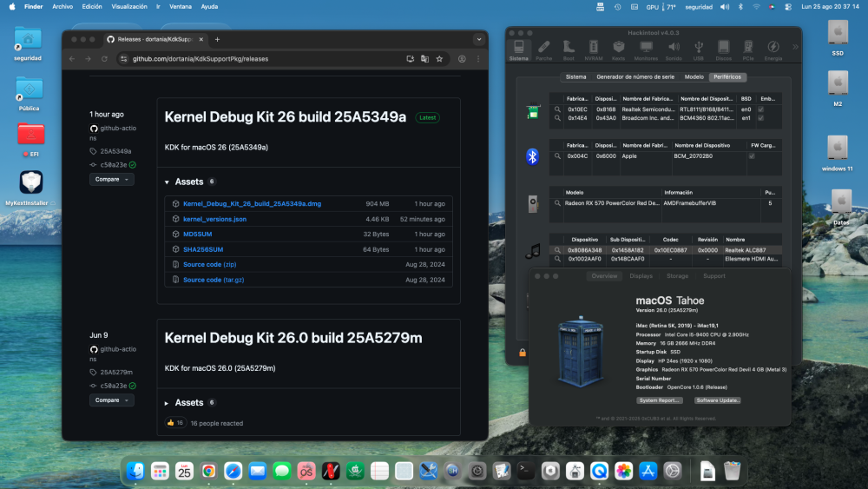The height and width of the screenshot is (489, 868).
Task: Expand the Assets section for build 25A5279m
Action: click(x=167, y=403)
